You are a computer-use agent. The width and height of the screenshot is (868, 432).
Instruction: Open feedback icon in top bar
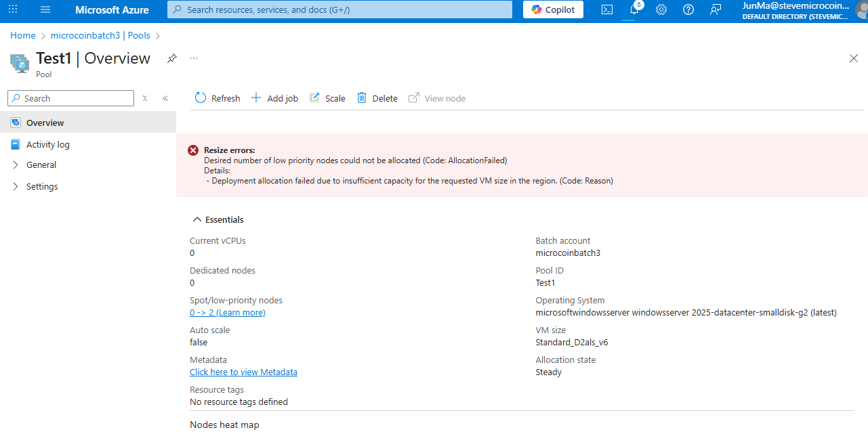click(716, 9)
